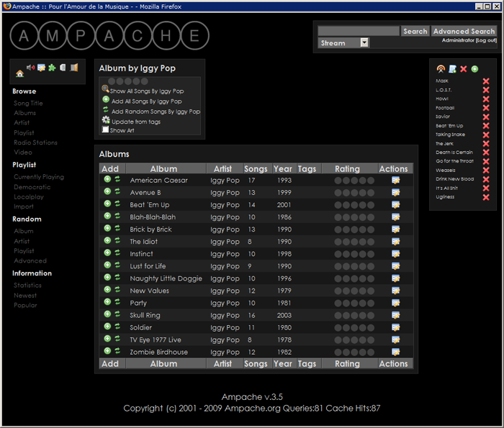The width and height of the screenshot is (504, 428).
Task: Select song Death is Certain in playlist
Action: 454,152
